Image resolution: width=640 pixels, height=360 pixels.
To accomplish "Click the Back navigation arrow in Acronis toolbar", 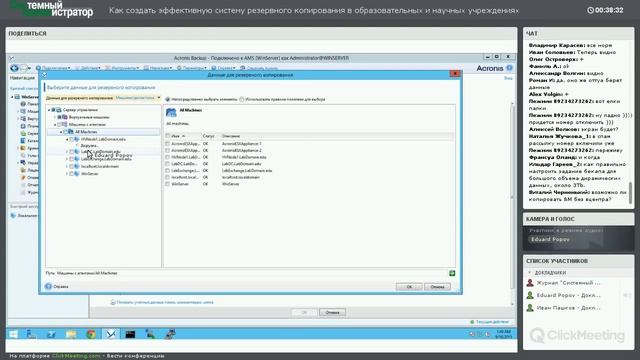I will 14,68.
